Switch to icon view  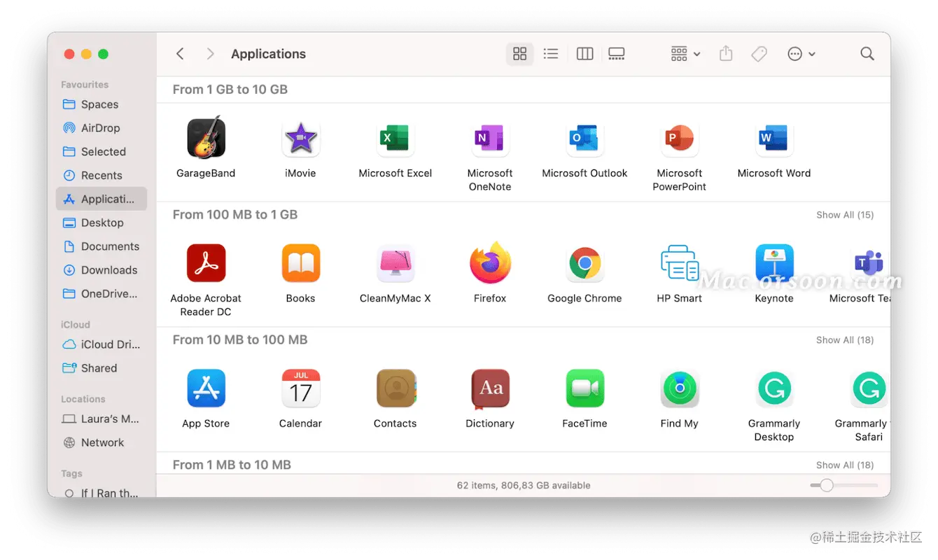tap(519, 54)
